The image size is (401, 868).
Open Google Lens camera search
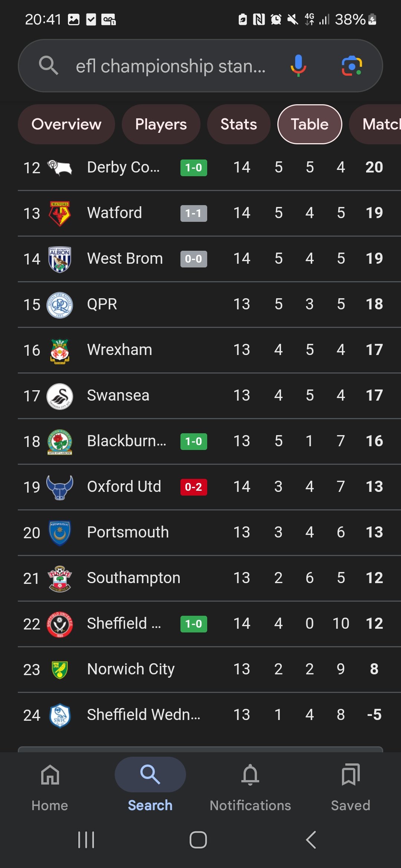pos(351,66)
